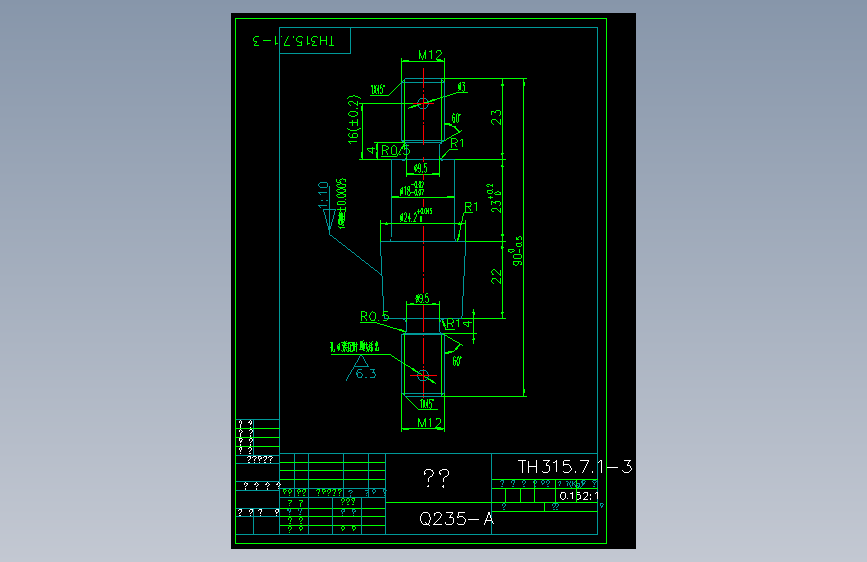Click the M12 dimension at the bottom of the part

(x=430, y=423)
